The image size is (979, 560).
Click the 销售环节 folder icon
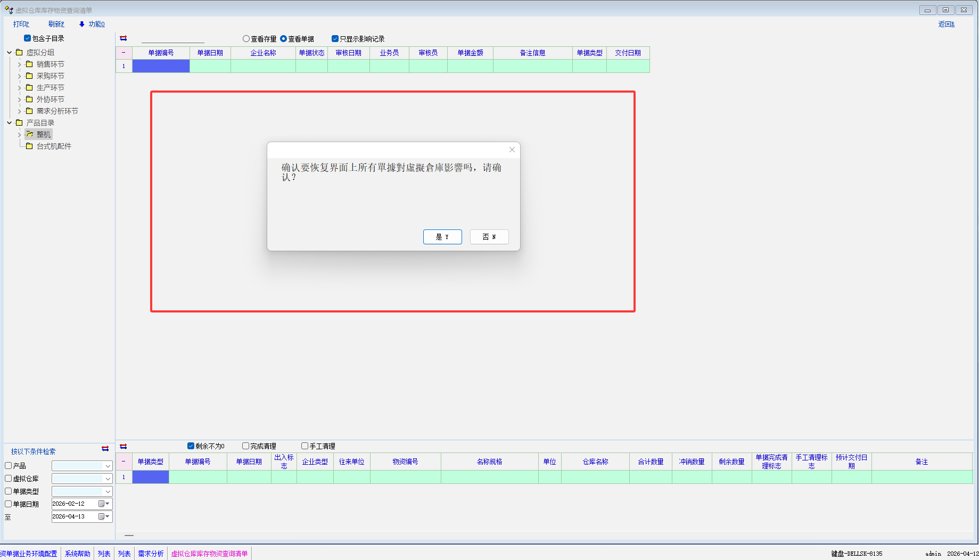click(30, 64)
